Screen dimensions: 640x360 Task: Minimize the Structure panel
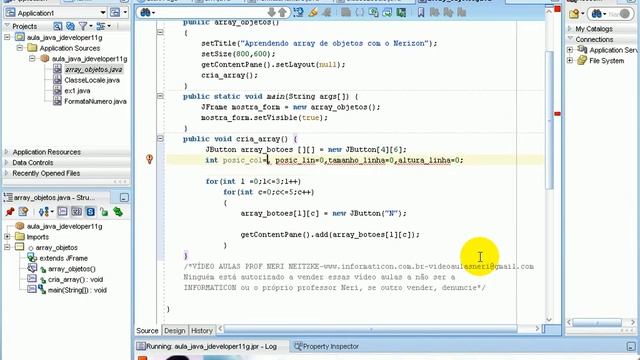click(x=124, y=198)
